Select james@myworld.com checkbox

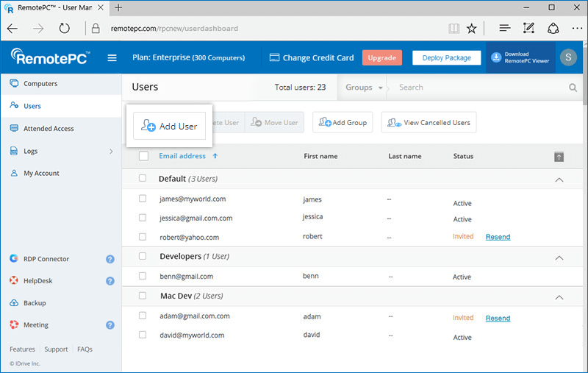pos(143,198)
